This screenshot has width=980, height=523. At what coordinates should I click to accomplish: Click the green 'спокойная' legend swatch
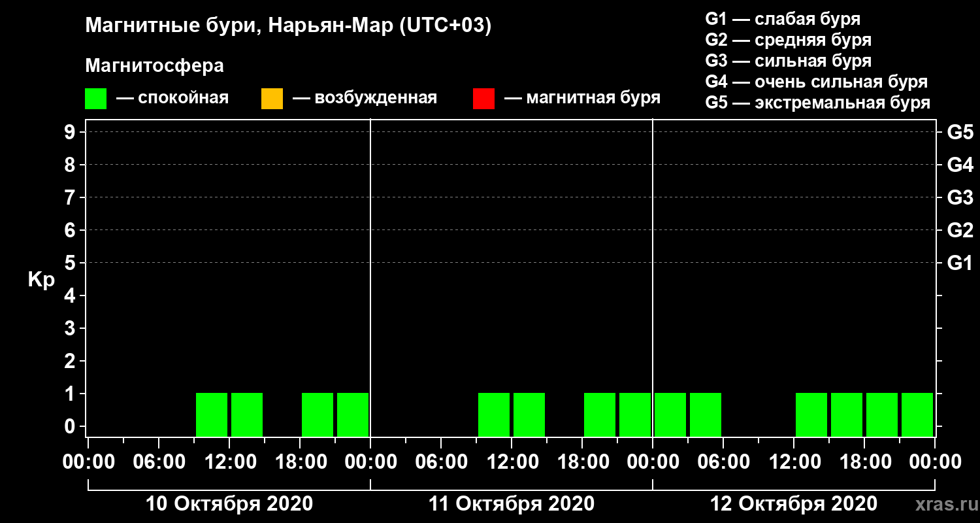[95, 99]
